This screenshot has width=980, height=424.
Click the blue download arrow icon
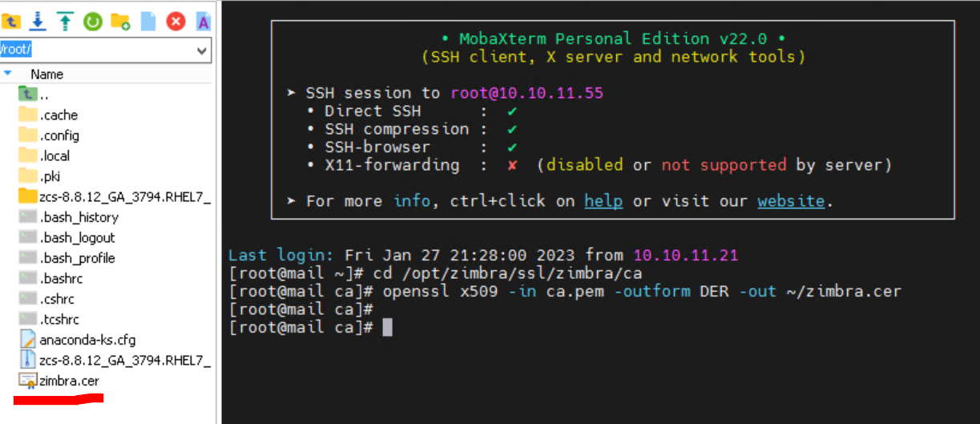(x=38, y=22)
